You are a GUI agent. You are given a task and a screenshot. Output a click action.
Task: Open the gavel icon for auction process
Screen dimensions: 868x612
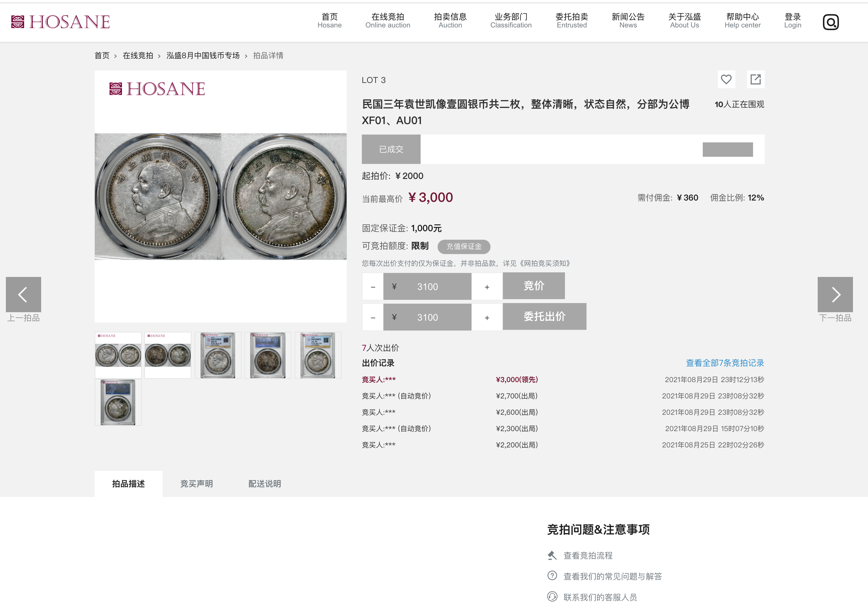(x=552, y=555)
